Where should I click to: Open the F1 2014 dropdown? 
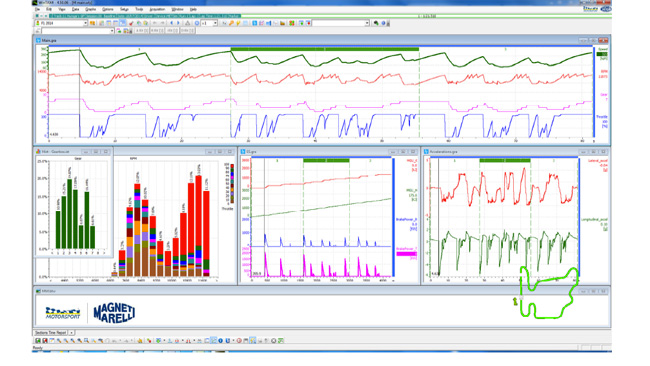pyautogui.click(x=61, y=23)
